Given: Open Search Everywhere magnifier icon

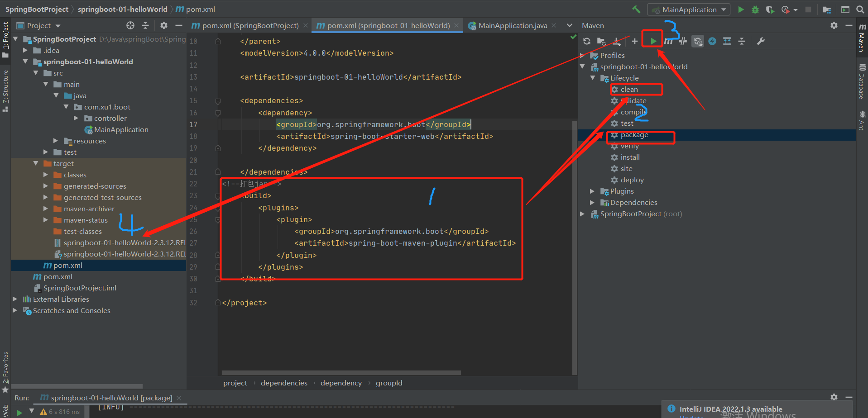Looking at the screenshot, I should [x=860, y=9].
